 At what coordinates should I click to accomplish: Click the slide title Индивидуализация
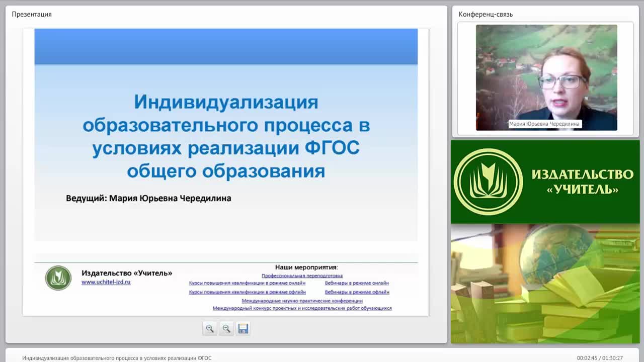click(226, 136)
